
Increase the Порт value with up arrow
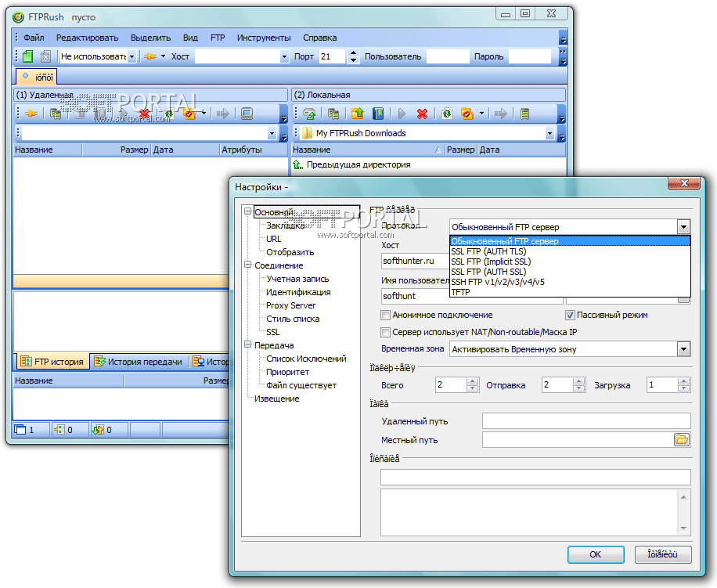(353, 53)
